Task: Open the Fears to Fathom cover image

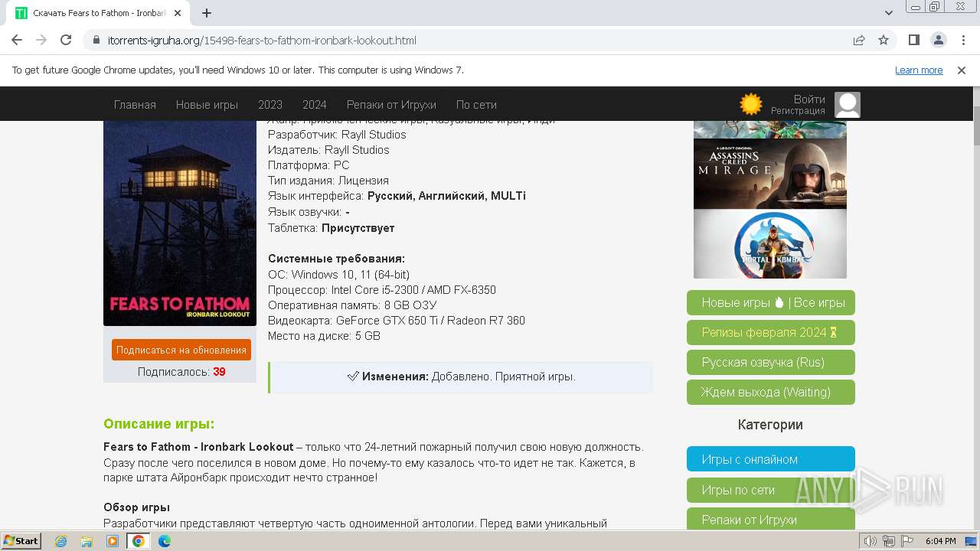Action: click(x=180, y=223)
